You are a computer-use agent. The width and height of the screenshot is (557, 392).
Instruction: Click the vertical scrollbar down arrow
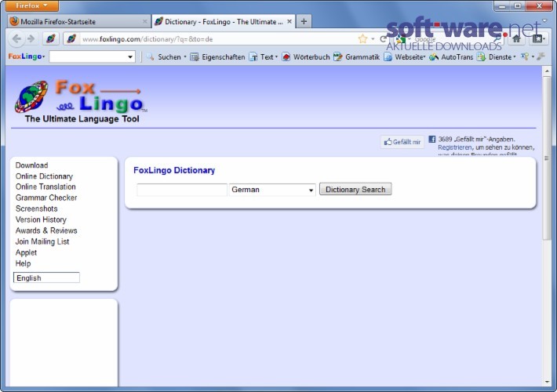tap(547, 383)
